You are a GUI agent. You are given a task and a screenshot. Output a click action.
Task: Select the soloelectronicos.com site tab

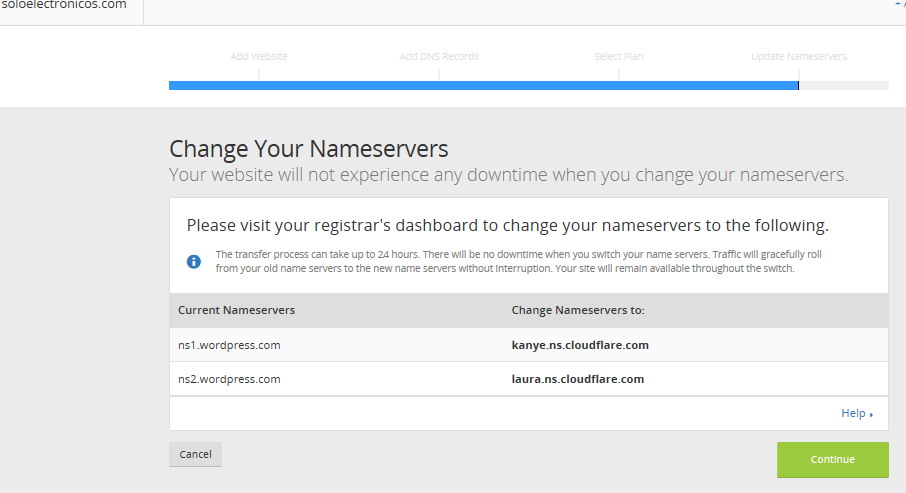pos(65,6)
